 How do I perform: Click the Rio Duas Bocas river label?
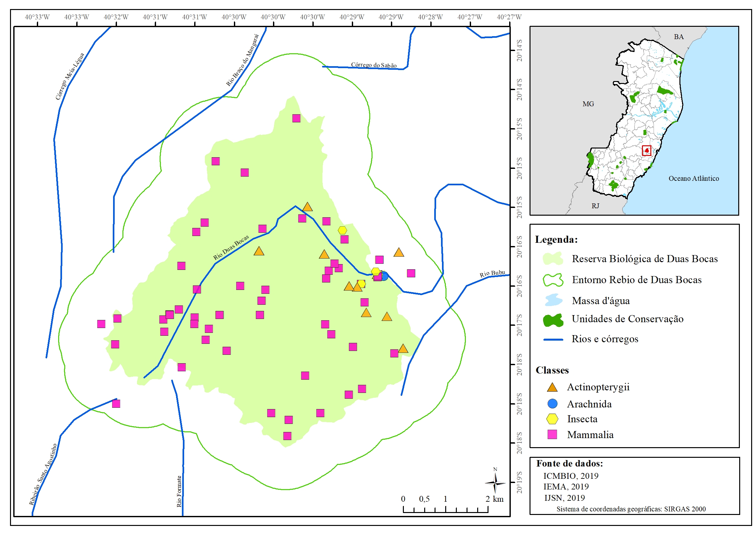click(x=231, y=247)
